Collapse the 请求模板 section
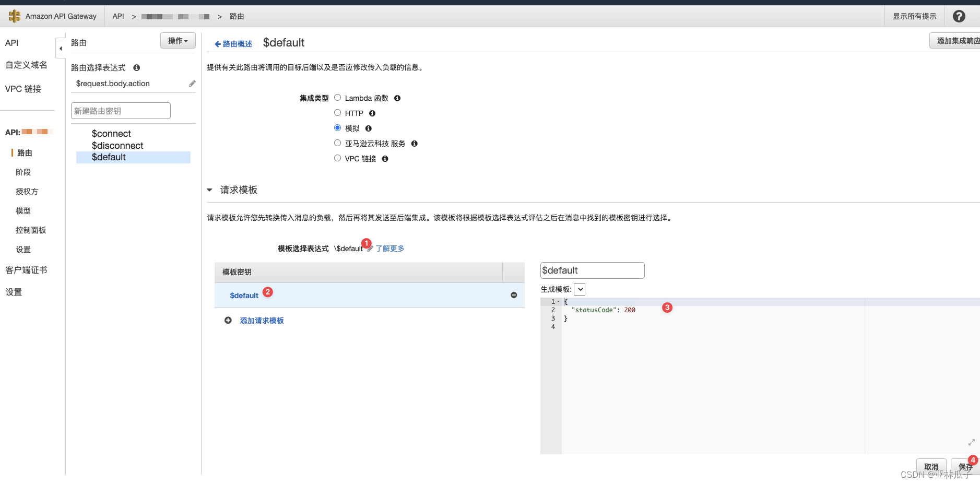This screenshot has width=980, height=484. (x=210, y=190)
